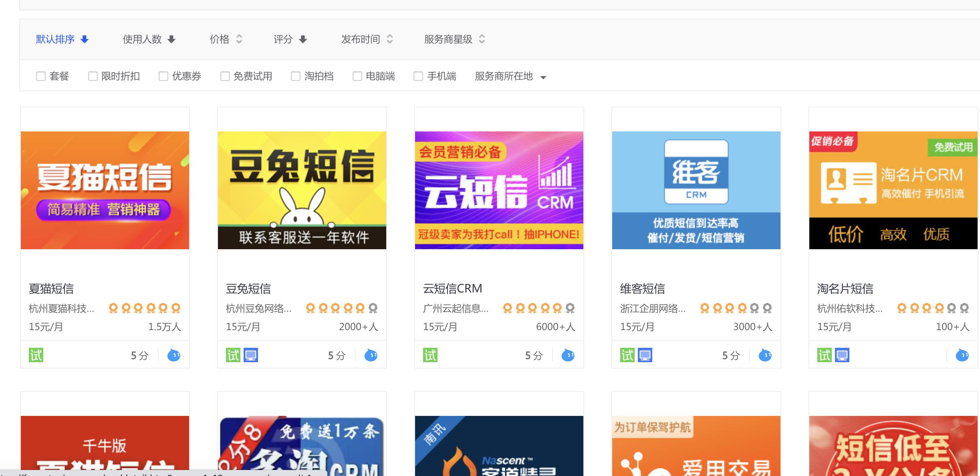
Task: Sort listings by 使用人数
Action: pos(148,39)
